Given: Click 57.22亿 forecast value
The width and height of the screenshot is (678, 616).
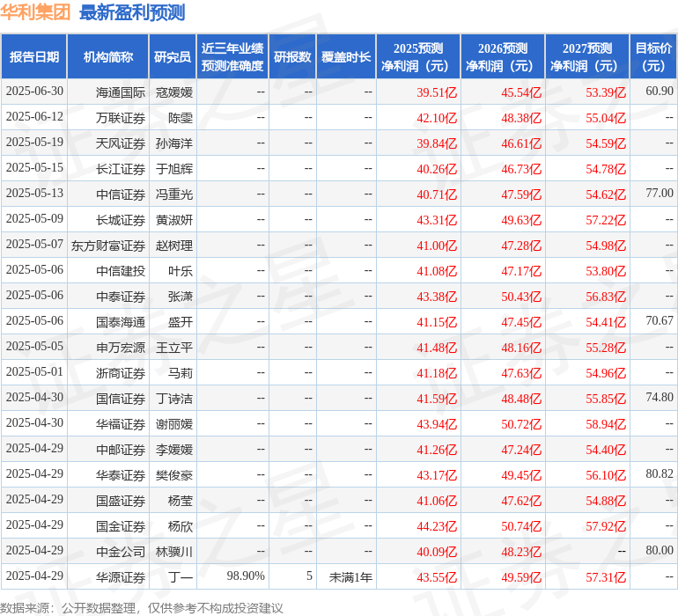Looking at the screenshot, I should tap(606, 220).
